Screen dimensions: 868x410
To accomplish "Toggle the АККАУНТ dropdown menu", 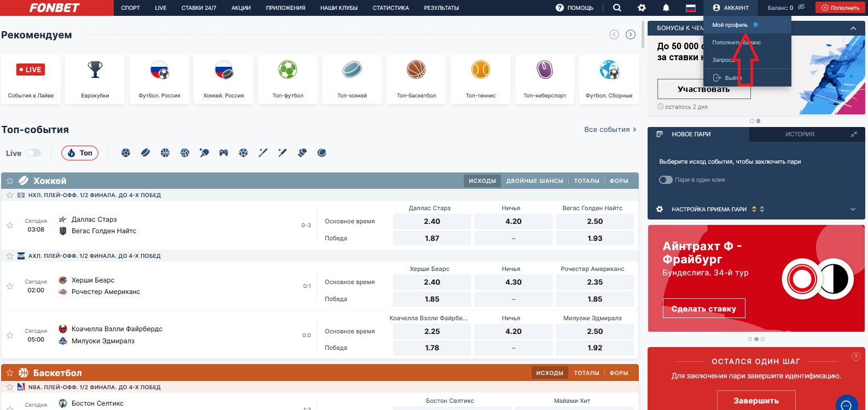I will [x=731, y=8].
